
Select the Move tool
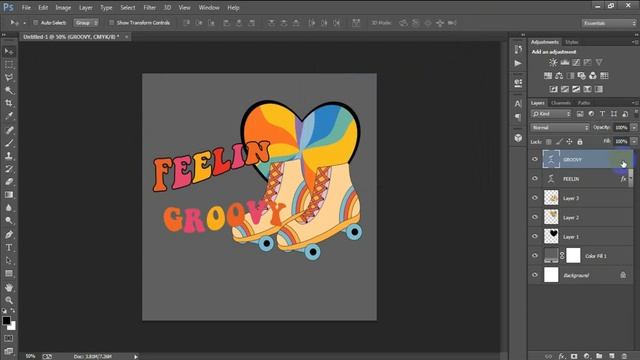point(9,51)
